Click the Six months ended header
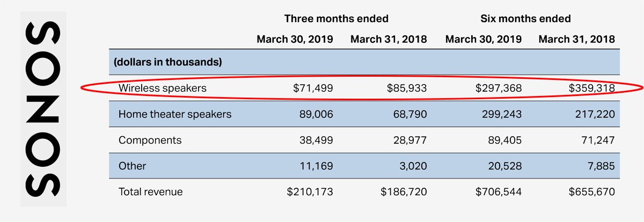The image size is (644, 222). pyautogui.click(x=525, y=19)
